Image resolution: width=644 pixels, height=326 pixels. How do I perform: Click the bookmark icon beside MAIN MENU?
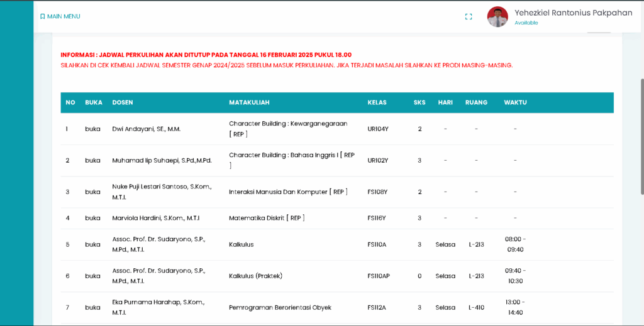pos(42,16)
